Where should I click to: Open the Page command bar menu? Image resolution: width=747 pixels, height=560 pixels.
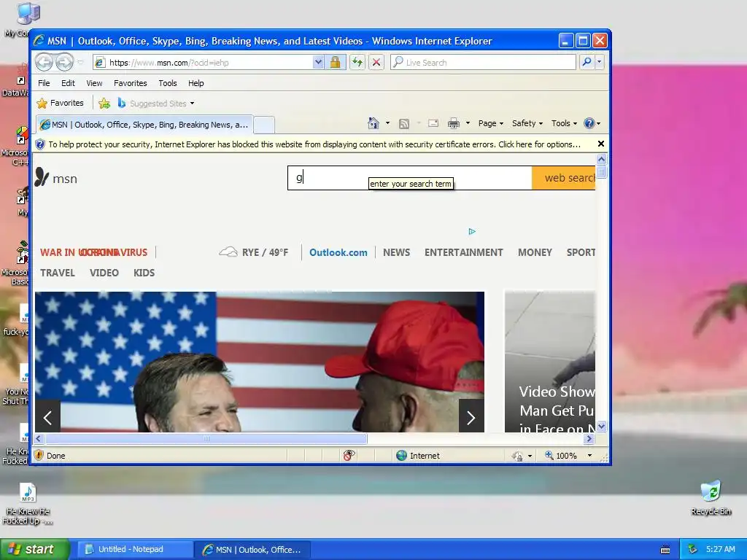[x=491, y=123]
